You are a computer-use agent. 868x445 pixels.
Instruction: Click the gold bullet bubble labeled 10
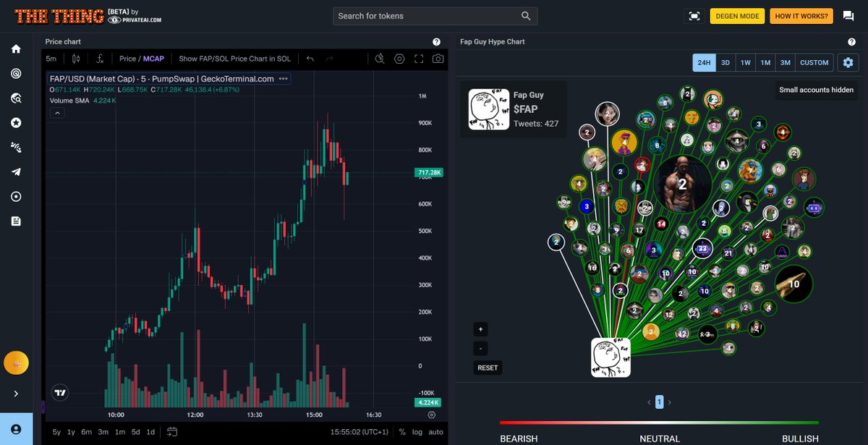click(x=793, y=284)
